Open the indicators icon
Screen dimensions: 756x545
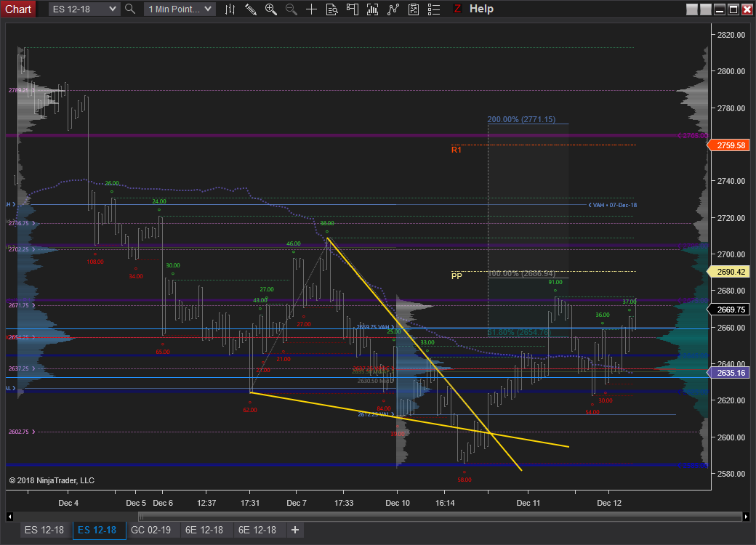(x=373, y=9)
